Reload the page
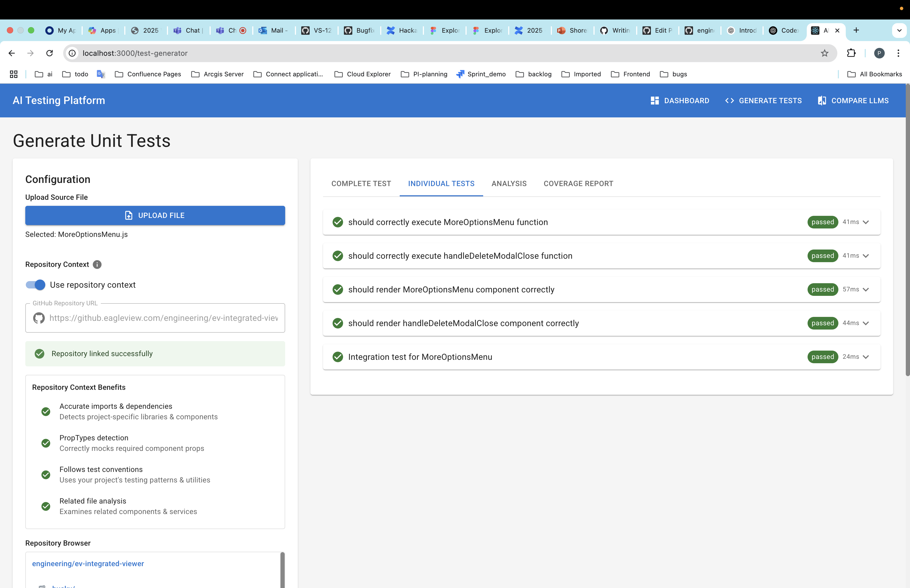 pos(50,53)
